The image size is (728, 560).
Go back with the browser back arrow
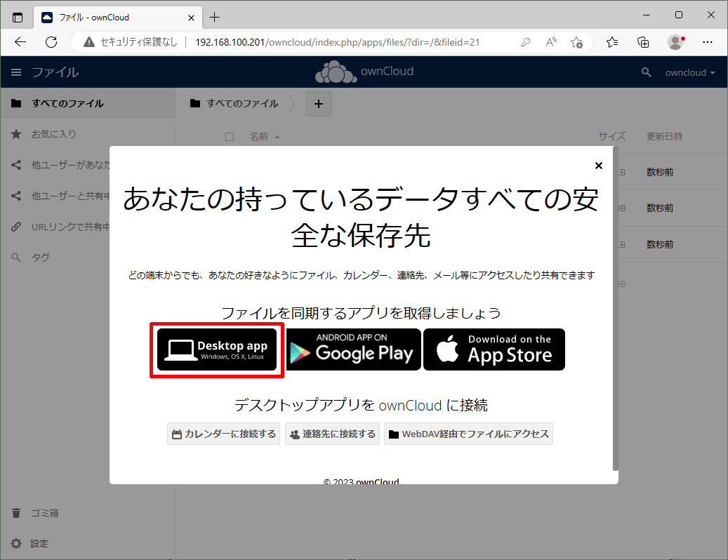[x=20, y=42]
